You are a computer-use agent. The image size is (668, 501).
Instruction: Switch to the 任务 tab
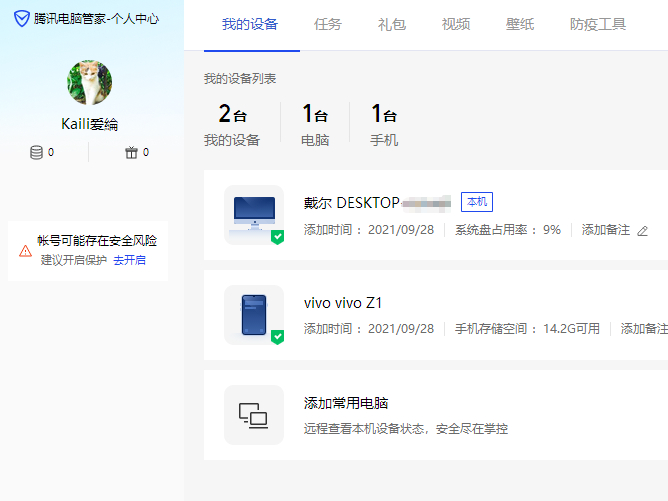point(328,24)
